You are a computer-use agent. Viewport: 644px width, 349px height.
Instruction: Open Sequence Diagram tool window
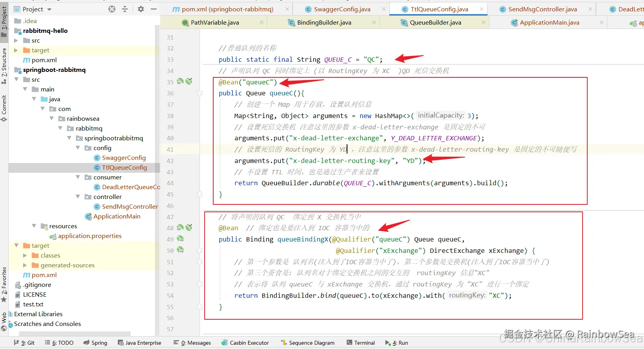308,343
